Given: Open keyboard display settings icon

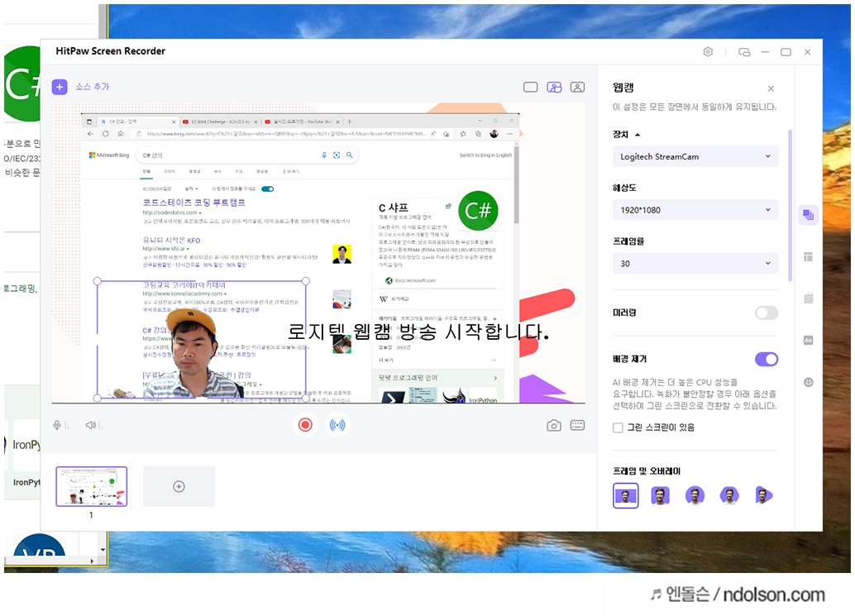Looking at the screenshot, I should pyautogui.click(x=577, y=425).
